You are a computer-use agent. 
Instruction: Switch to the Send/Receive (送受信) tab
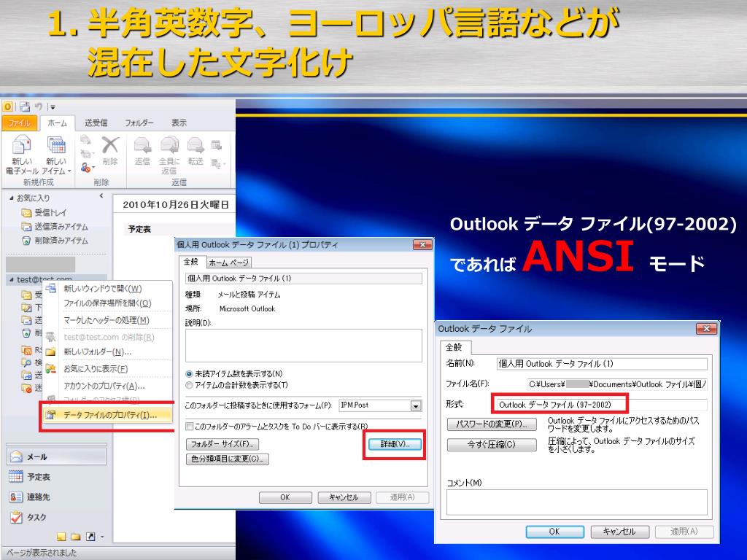coord(96,122)
